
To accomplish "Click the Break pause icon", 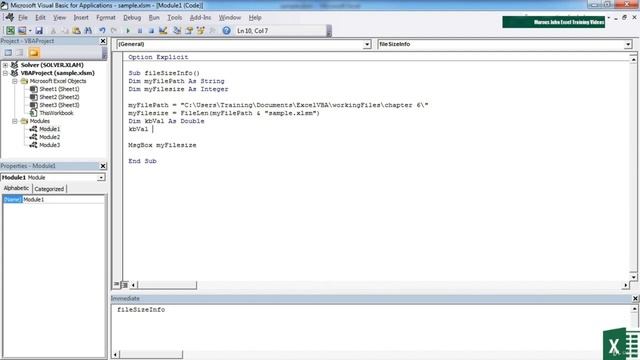I will click(140, 31).
